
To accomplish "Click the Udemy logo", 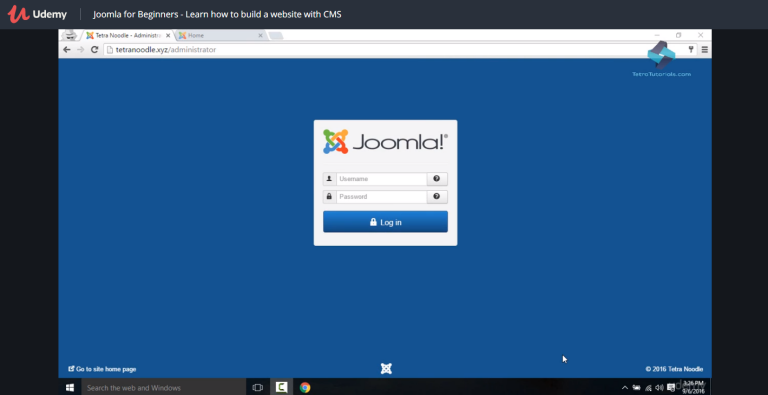I will [37, 14].
